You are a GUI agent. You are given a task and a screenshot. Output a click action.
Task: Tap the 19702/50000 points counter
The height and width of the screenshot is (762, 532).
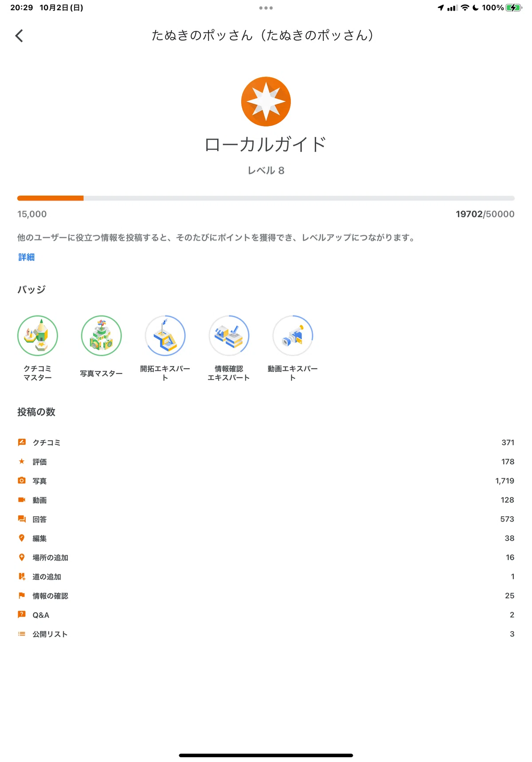pos(485,214)
